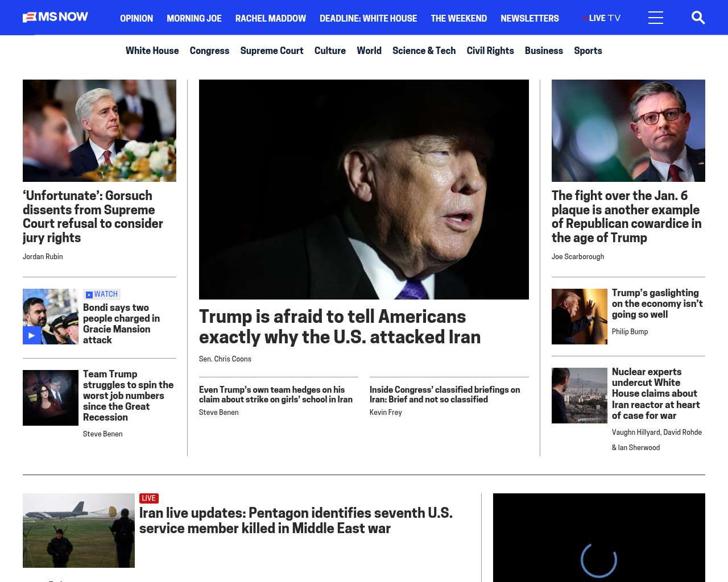This screenshot has width=728, height=582.
Task: Open the search magnifier icon
Action: tap(698, 18)
